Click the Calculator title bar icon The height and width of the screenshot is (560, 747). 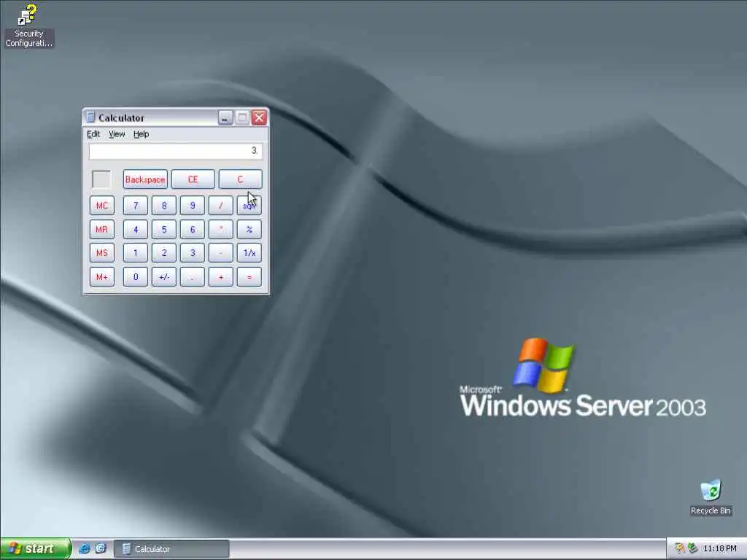click(90, 117)
